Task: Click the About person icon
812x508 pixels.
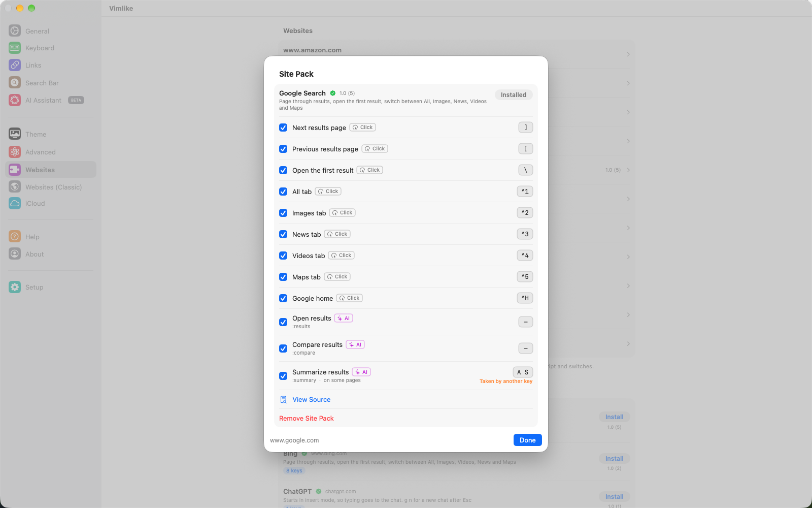Action: pos(15,254)
